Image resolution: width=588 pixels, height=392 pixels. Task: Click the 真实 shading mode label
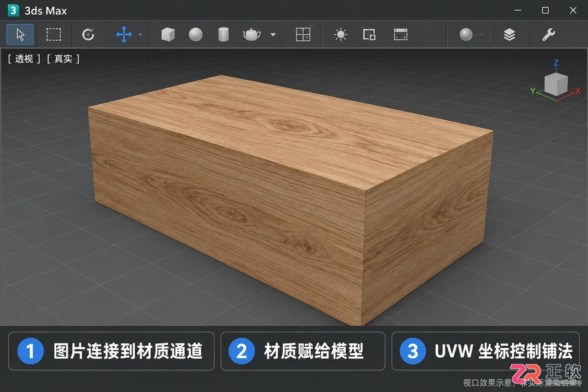point(63,59)
